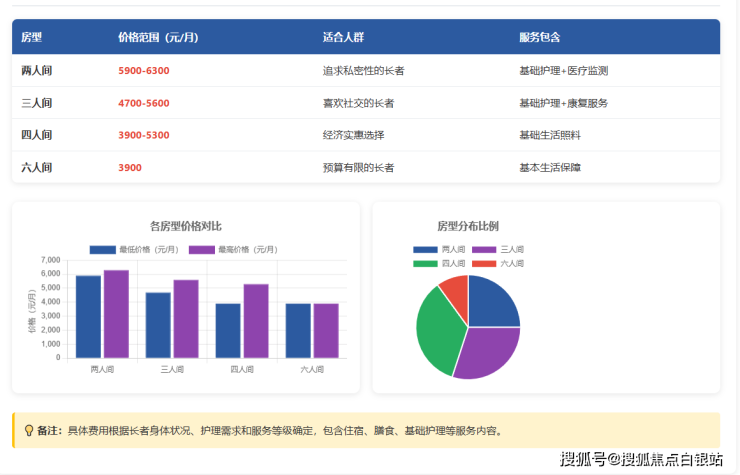Click the 价格范围（元/月） column header
Image resolution: width=740 pixels, height=475 pixels.
point(157,38)
